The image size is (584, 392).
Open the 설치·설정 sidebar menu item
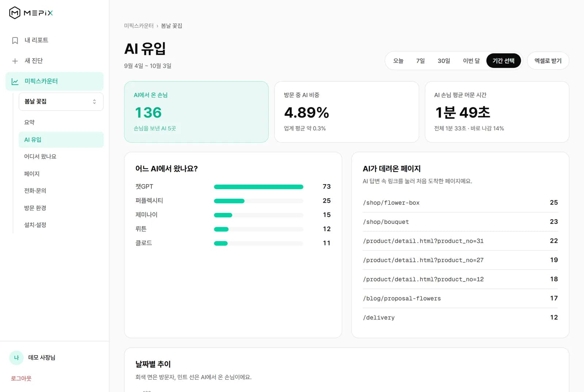[61, 225]
